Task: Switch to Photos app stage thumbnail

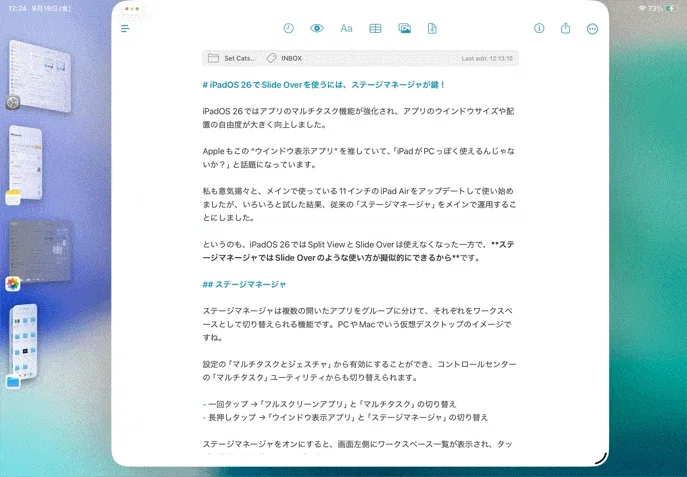Action: (x=40, y=251)
